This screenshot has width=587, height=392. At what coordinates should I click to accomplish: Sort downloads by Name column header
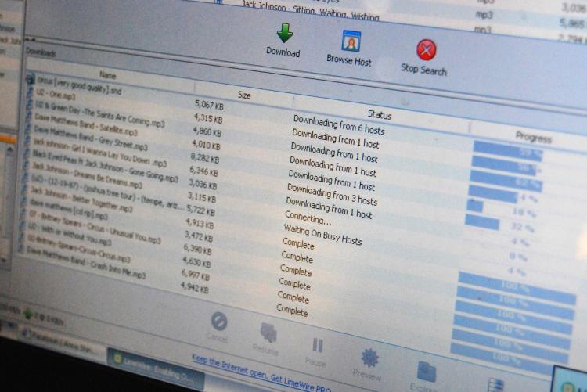pyautogui.click(x=107, y=76)
